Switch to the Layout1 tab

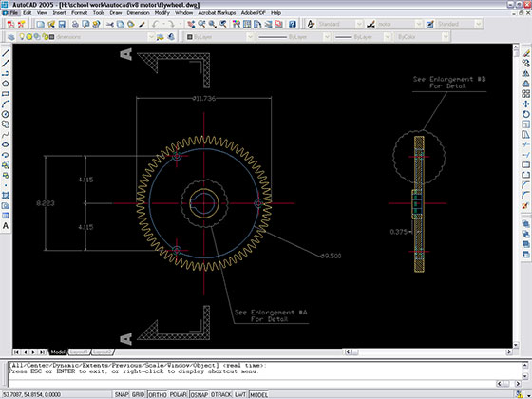[79, 352]
